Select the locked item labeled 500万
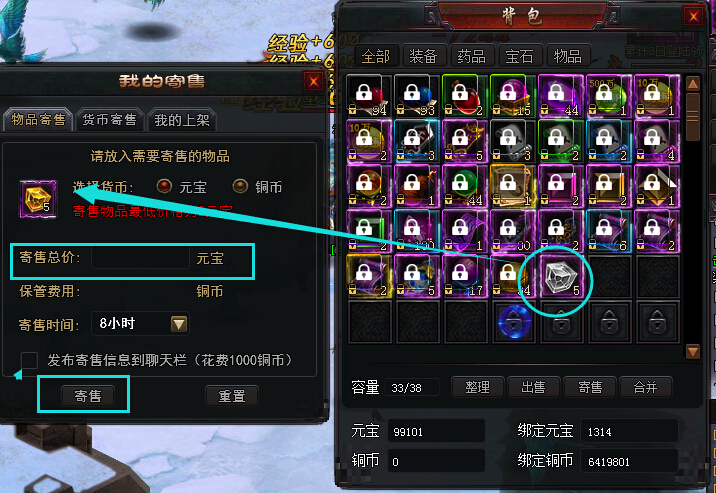 point(609,96)
